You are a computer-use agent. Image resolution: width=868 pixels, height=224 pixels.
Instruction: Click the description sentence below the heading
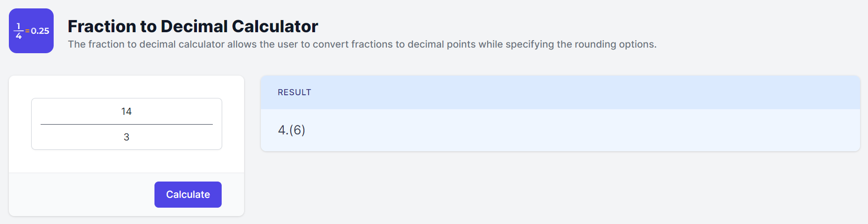(362, 44)
